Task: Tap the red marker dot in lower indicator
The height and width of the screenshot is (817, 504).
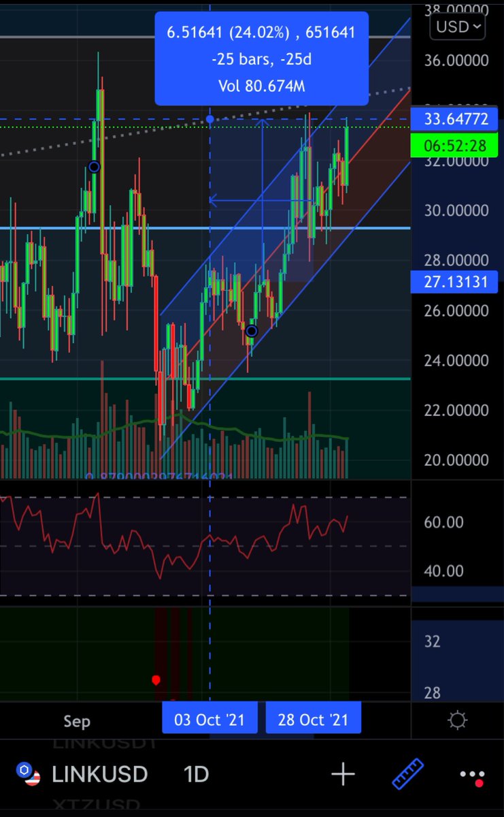Action: pyautogui.click(x=156, y=679)
